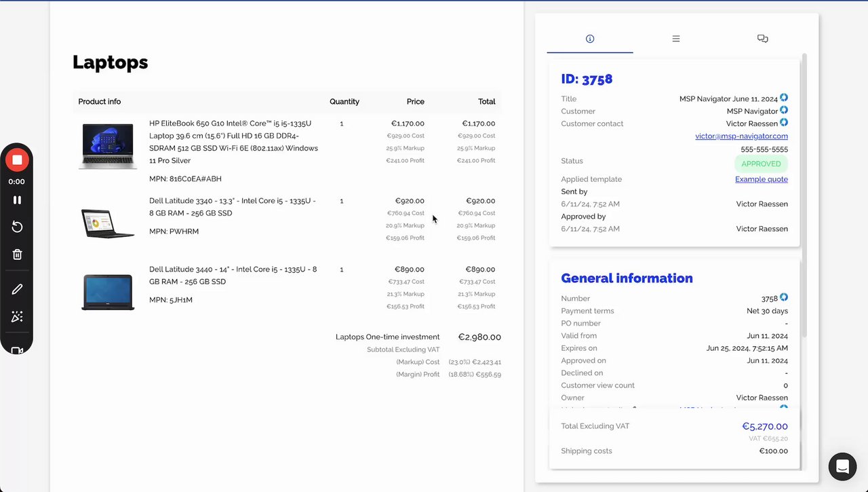Screen dimensions: 868x492
Task: Click the 0:00 recording timer
Action: [17, 182]
